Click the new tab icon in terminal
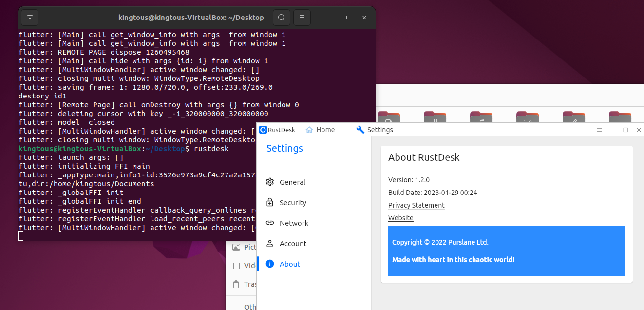This screenshot has height=310, width=644. tap(29, 17)
